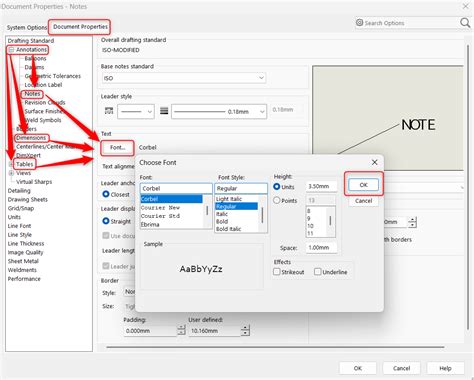Click OK in Document Properties window
This screenshot has width=474, height=380.
click(358, 368)
